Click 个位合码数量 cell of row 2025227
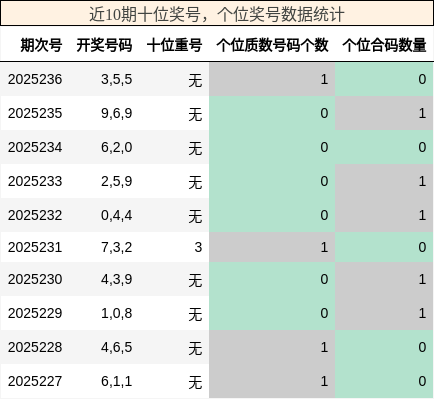 pos(384,381)
